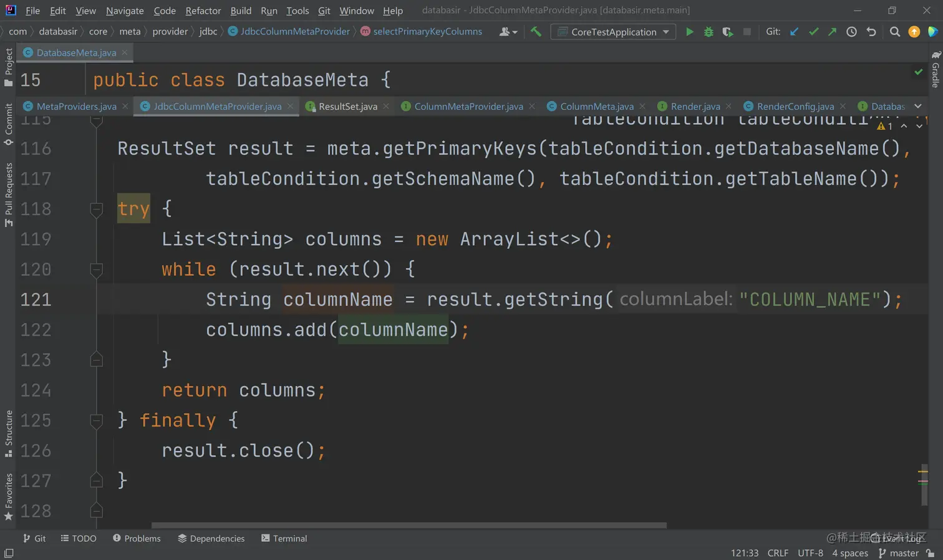
Task: Open the Dependencies tool window
Action: [x=211, y=538]
